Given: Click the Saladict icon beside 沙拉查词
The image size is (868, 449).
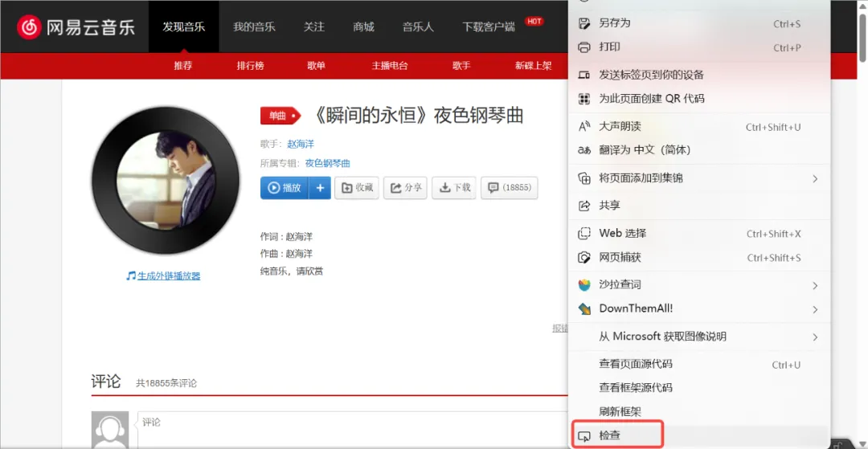Looking at the screenshot, I should point(584,285).
